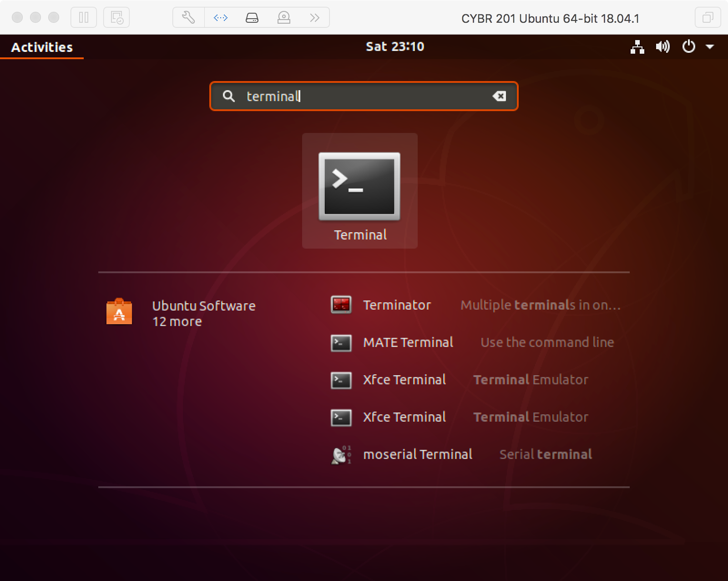Click the hard disk device icon
Image resolution: width=728 pixels, height=581 pixels.
click(x=252, y=18)
